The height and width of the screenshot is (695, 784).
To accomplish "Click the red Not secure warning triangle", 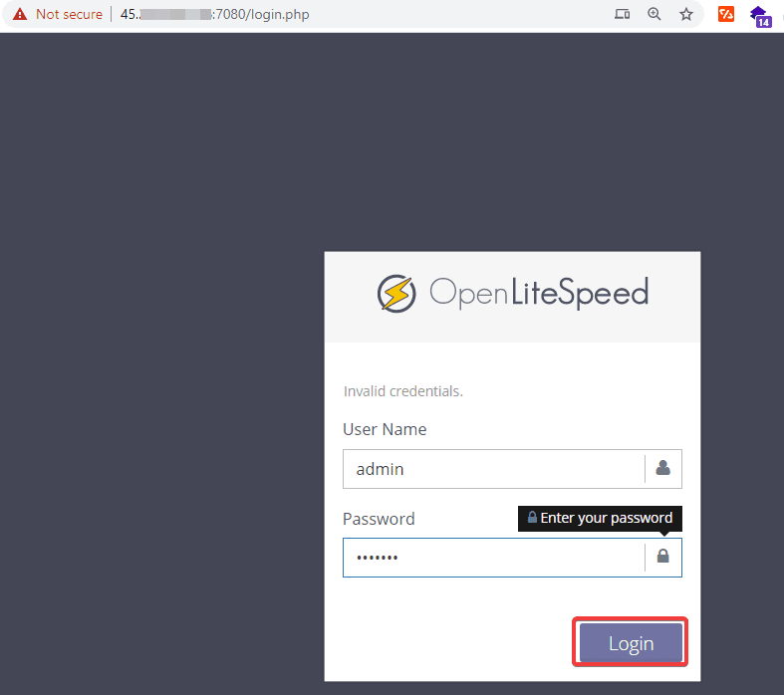I will 20,14.
